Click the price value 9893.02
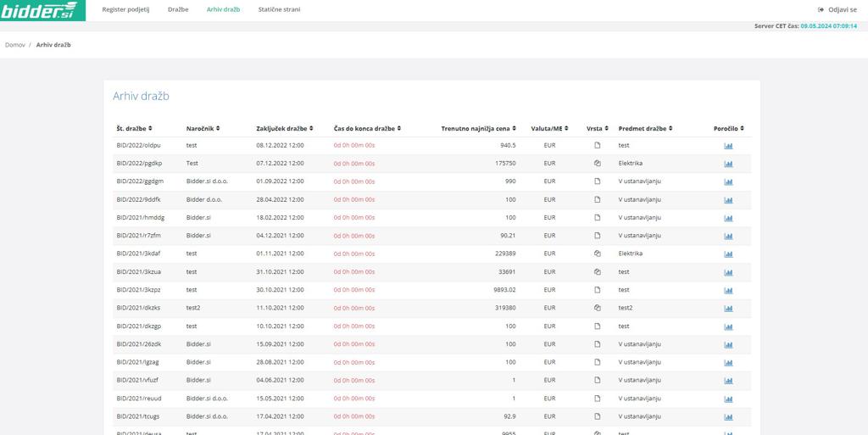The image size is (868, 435). 504,289
